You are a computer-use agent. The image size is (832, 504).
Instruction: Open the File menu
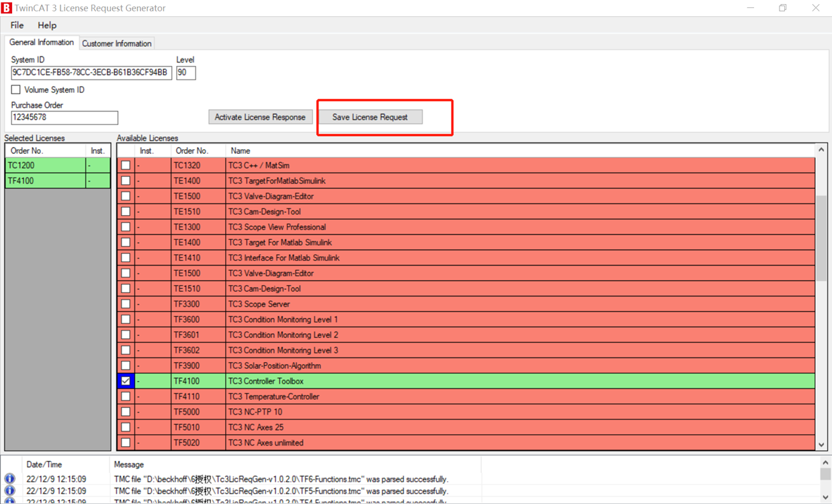coord(17,26)
